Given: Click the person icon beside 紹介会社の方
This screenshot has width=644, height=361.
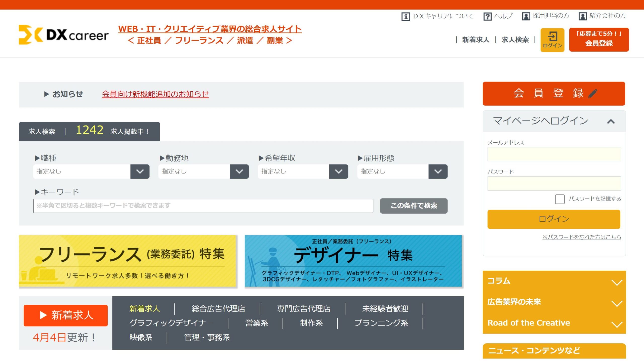Looking at the screenshot, I should [582, 16].
